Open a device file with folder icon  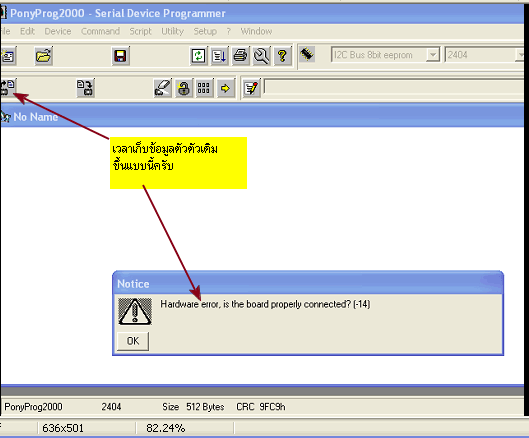coord(44,56)
